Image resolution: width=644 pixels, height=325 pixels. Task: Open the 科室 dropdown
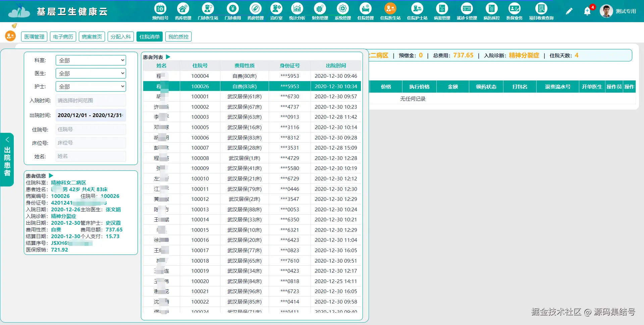tap(91, 60)
